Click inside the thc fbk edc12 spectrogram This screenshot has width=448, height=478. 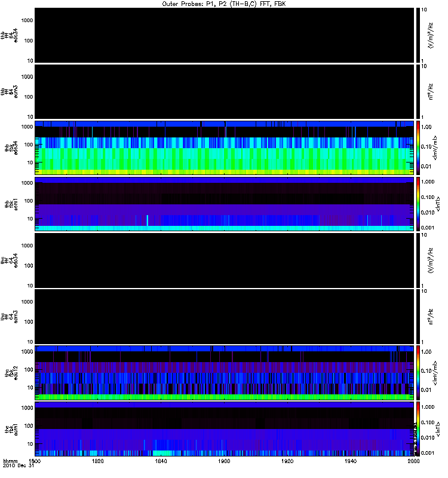pos(224,373)
